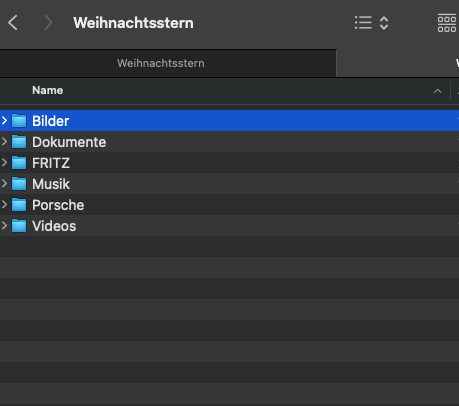Click the Porsche folder icon
Viewport: 459px width, 406px height.
(x=19, y=205)
